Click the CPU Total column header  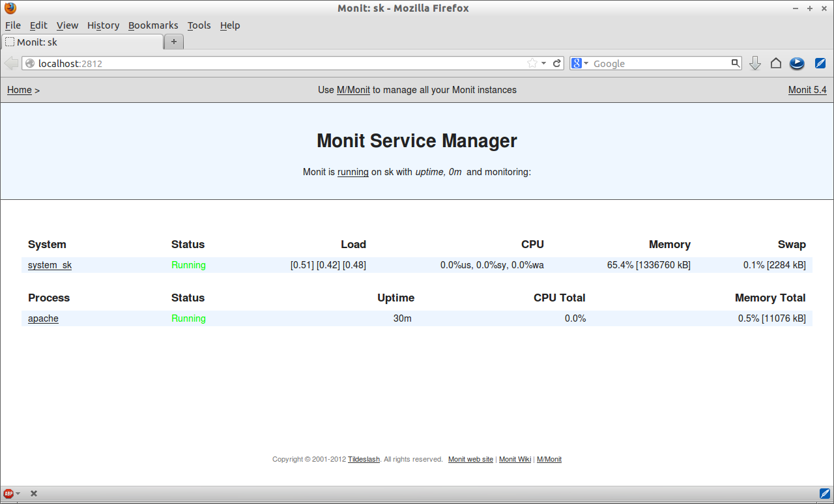(560, 298)
